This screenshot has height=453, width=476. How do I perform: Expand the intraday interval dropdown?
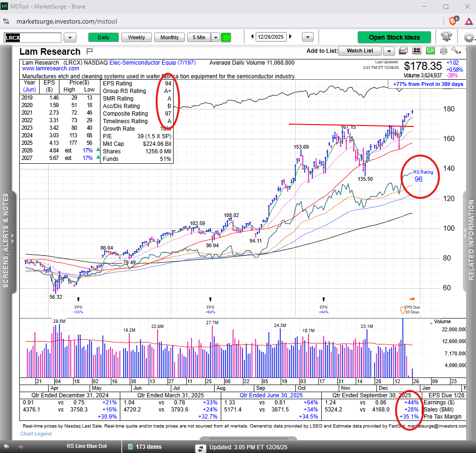(216, 37)
